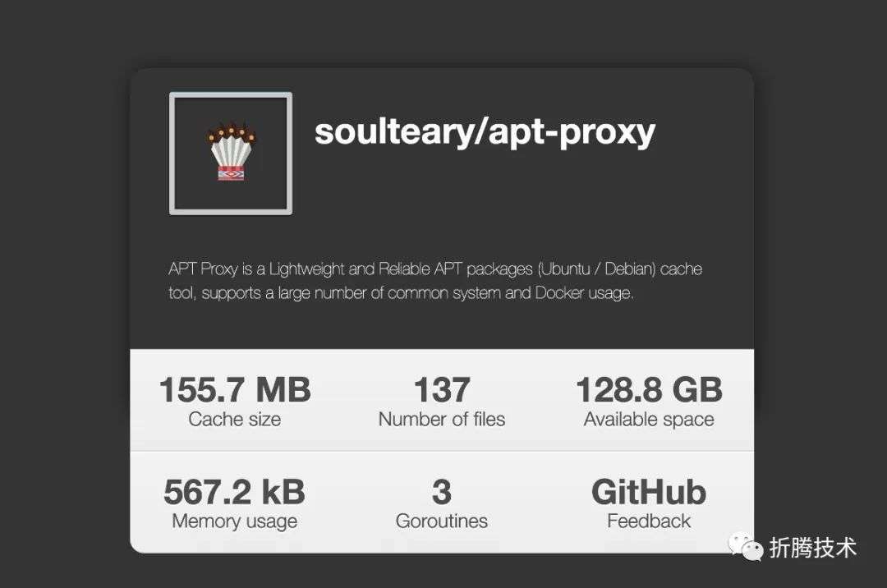Click the feathered headdress logo image
This screenshot has height=588, width=887.
tap(231, 152)
